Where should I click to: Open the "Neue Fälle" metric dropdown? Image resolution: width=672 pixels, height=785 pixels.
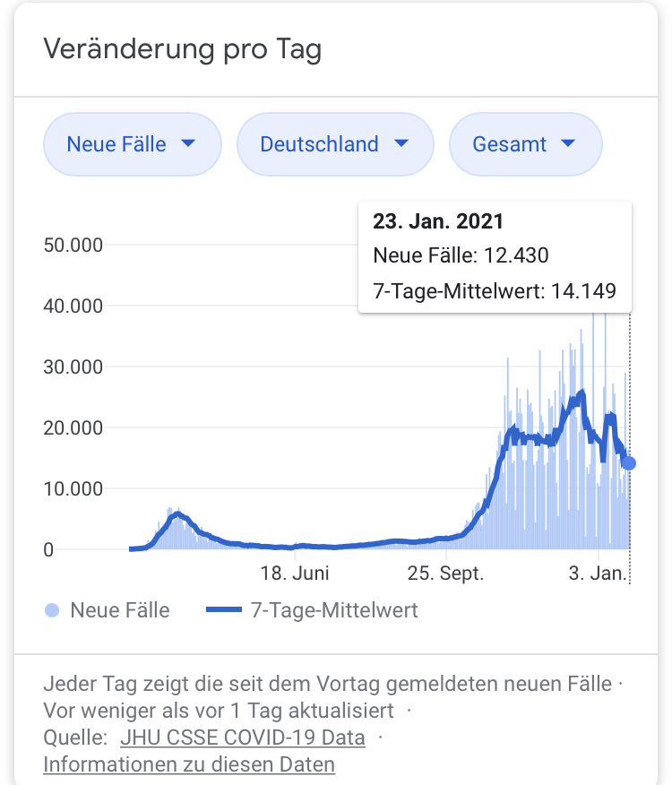(x=131, y=144)
